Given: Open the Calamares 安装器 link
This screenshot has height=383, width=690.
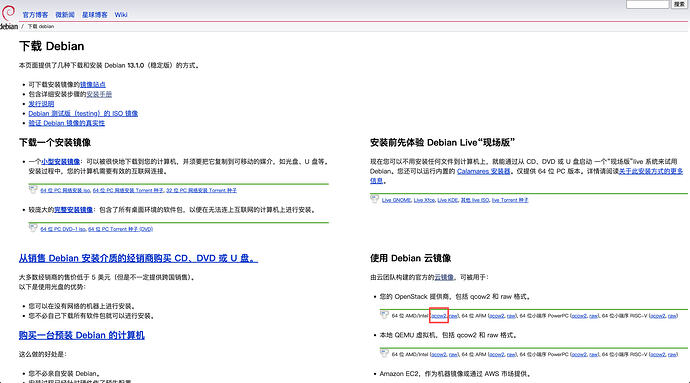Looking at the screenshot, I should (484, 171).
